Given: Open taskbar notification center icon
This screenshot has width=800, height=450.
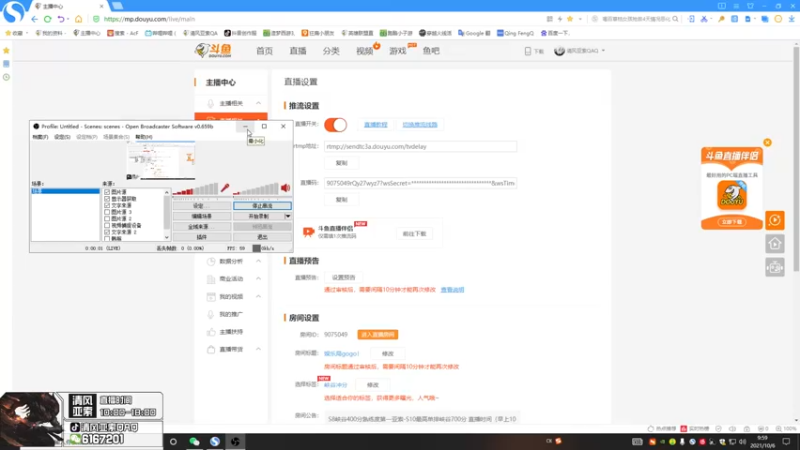Looking at the screenshot, I should (787, 442).
